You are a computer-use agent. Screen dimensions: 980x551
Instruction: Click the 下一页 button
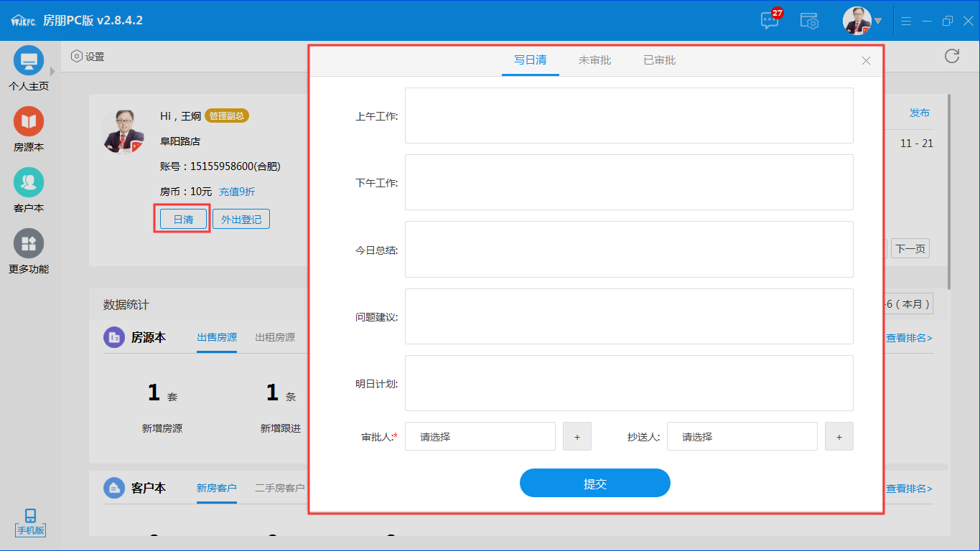910,249
